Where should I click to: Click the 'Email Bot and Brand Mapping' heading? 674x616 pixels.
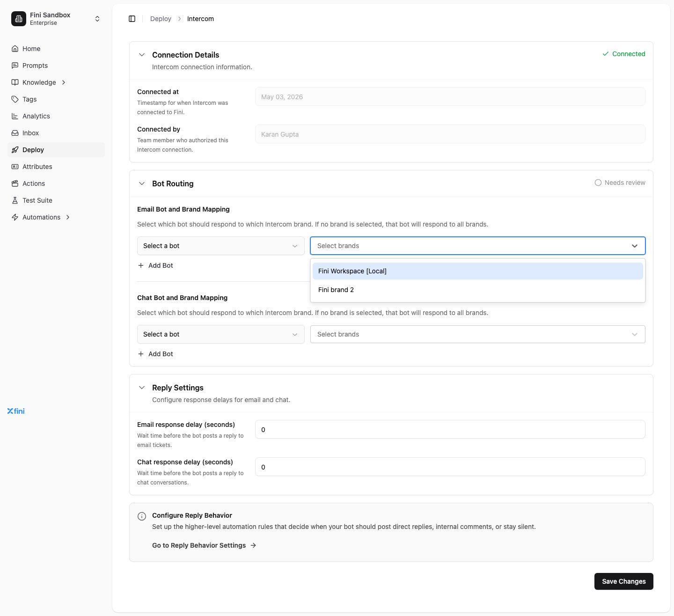point(183,209)
